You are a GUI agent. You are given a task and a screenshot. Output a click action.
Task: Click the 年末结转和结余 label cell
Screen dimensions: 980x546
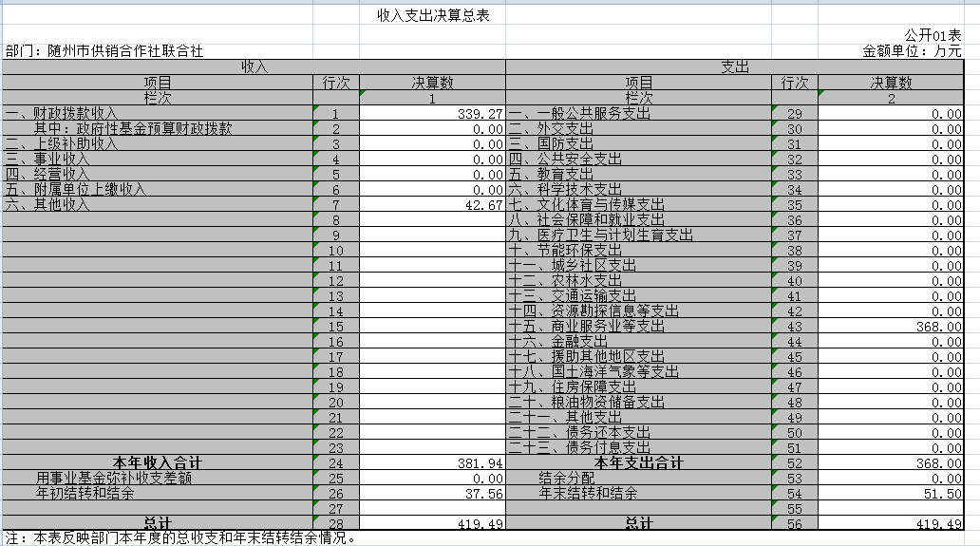[588, 494]
